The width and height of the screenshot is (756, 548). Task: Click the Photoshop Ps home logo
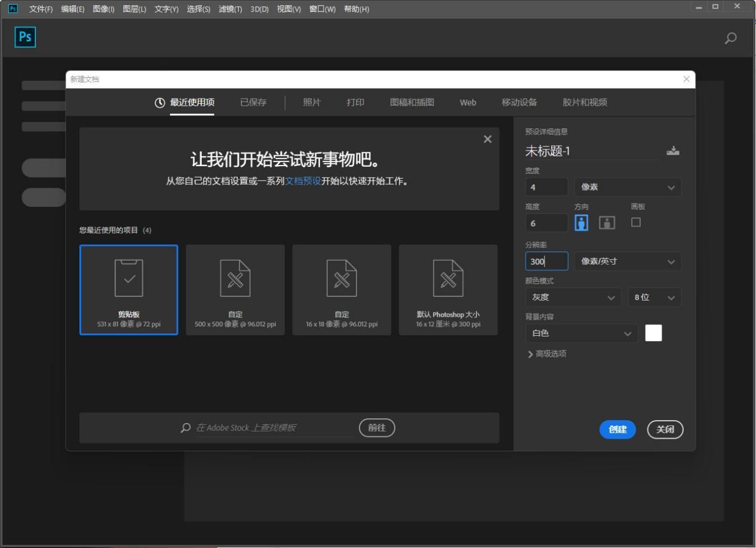coord(25,38)
